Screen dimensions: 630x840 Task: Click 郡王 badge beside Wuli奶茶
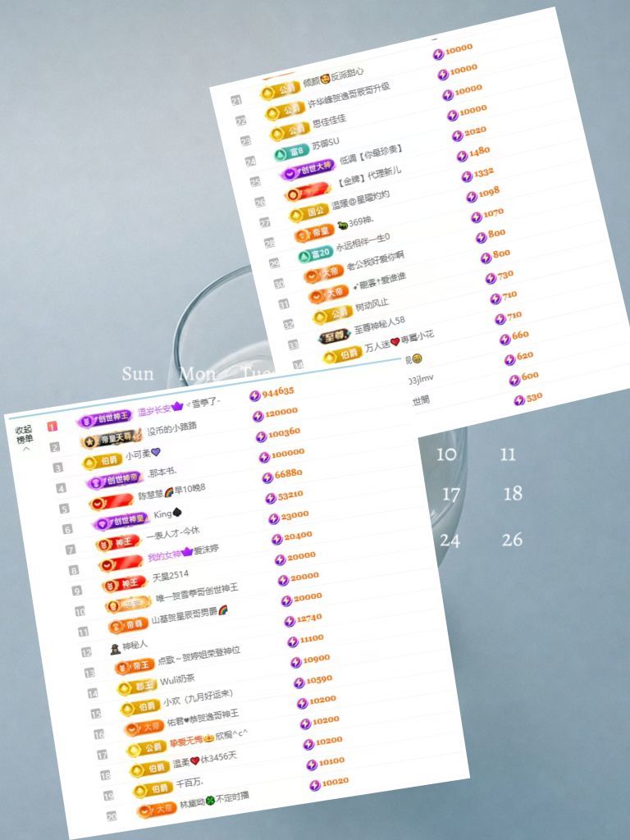tap(137, 687)
